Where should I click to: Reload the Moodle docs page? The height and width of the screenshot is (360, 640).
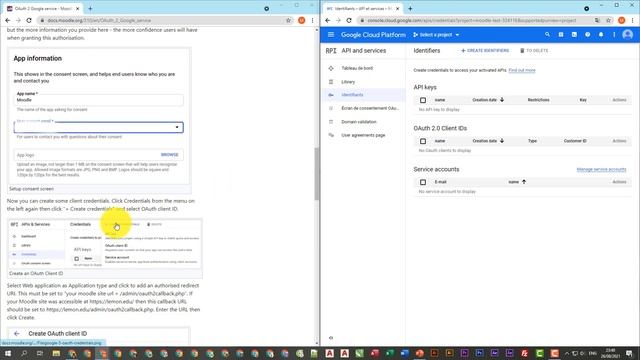(29, 20)
